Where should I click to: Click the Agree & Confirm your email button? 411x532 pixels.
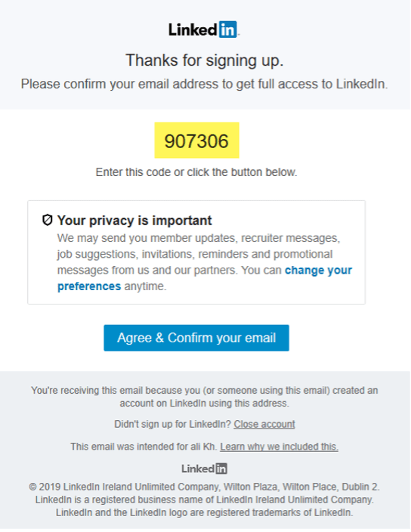[196, 338]
